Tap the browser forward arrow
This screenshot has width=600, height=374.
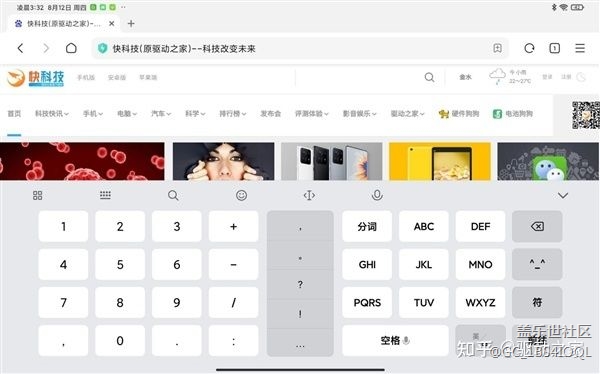tap(46, 48)
